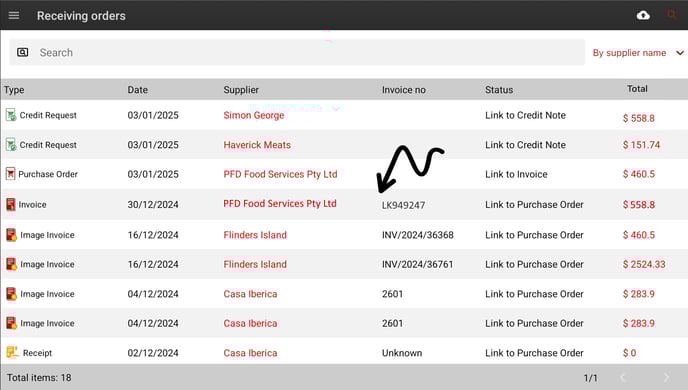688x390 pixels.
Task: Click Link to Purchase Order in Receipt row
Action: 534,353
